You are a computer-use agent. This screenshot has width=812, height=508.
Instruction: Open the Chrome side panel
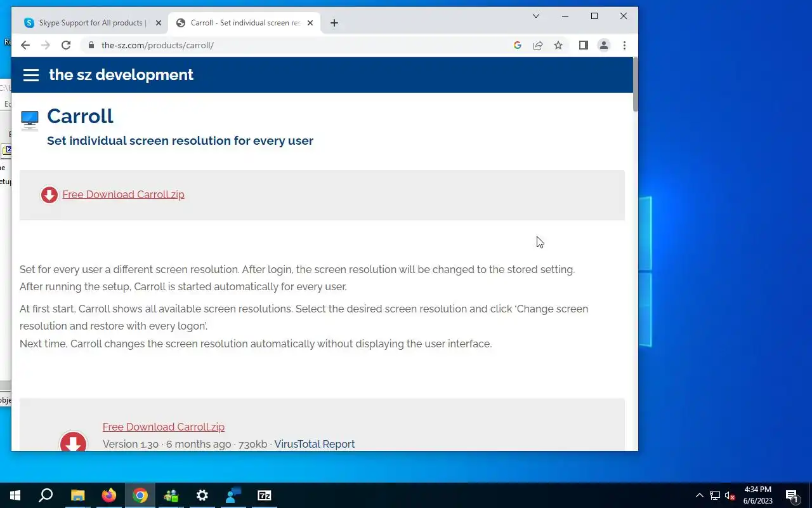[x=584, y=45]
